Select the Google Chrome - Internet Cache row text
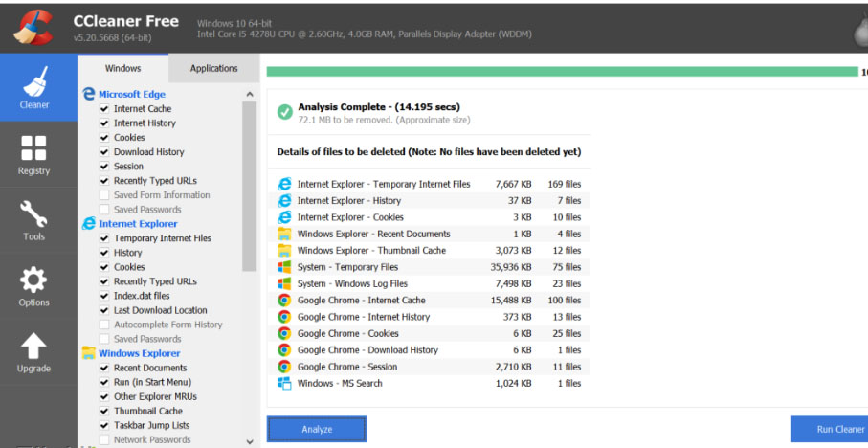Screen dimensions: 868x448 [362, 301]
